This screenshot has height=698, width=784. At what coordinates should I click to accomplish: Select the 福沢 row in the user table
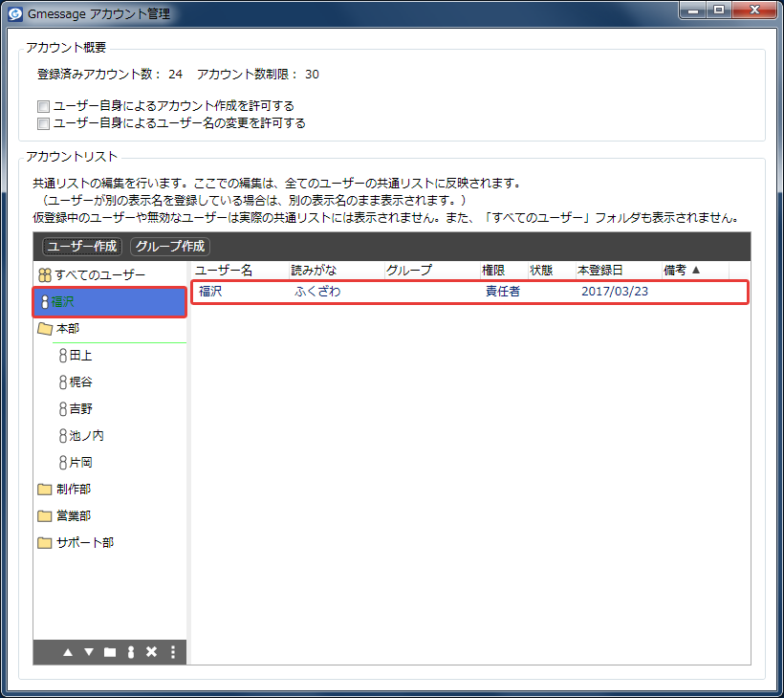pos(469,292)
